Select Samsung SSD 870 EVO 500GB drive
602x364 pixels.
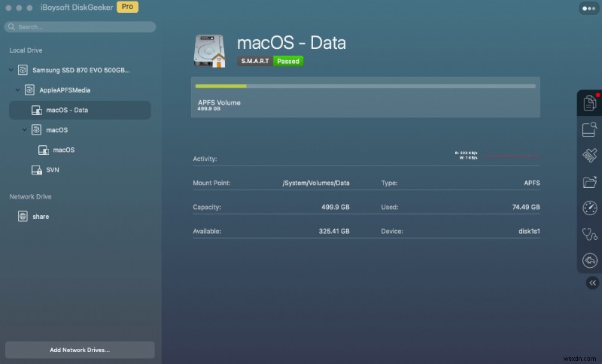[80, 70]
